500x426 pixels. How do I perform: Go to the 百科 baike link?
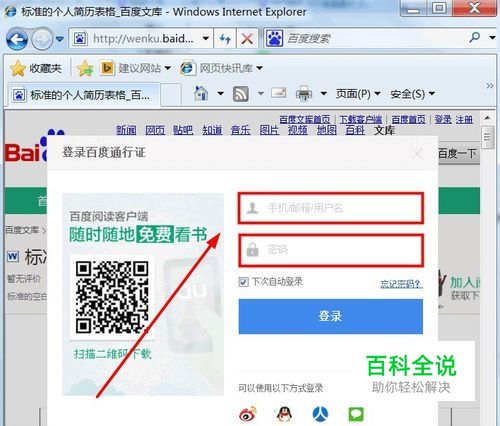point(355,130)
